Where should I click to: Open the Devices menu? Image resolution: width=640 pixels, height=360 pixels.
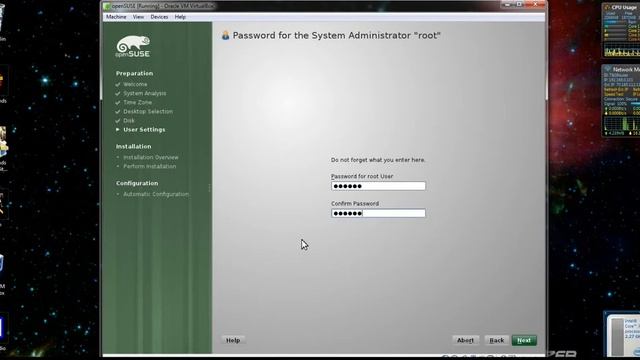159,17
